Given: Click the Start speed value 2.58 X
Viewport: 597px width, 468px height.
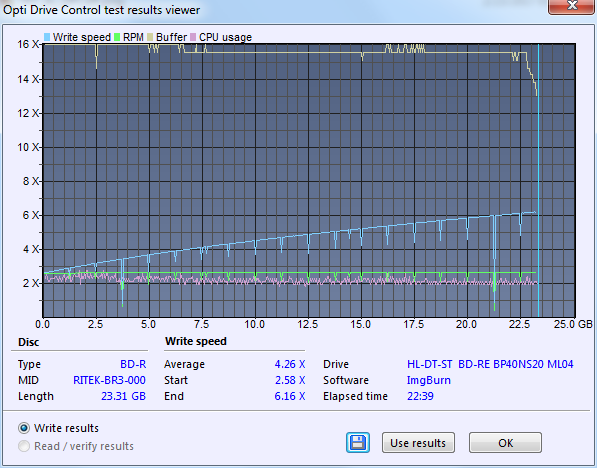Looking at the screenshot, I should 290,380.
